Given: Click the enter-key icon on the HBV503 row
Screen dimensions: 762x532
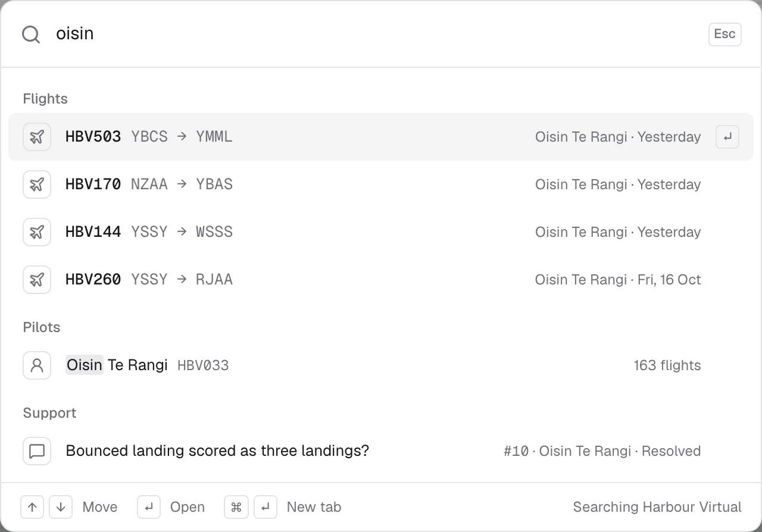Looking at the screenshot, I should (x=727, y=137).
